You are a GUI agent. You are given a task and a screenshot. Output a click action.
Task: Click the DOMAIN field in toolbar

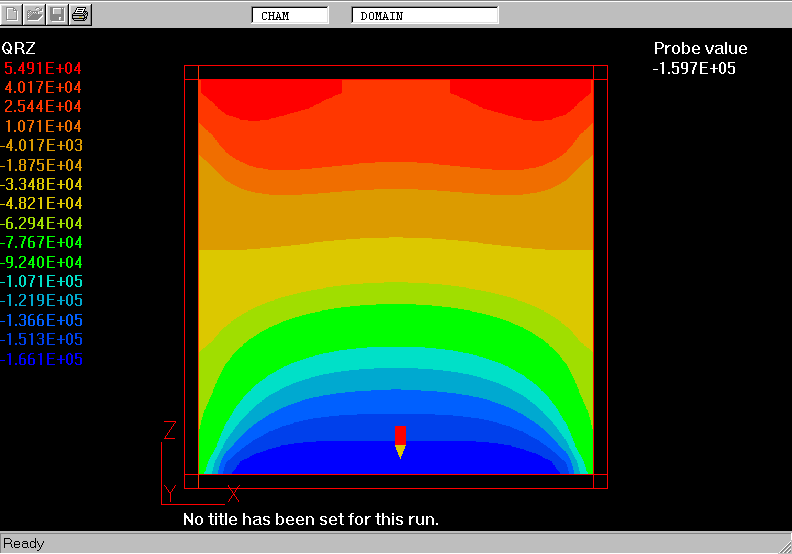click(x=425, y=16)
